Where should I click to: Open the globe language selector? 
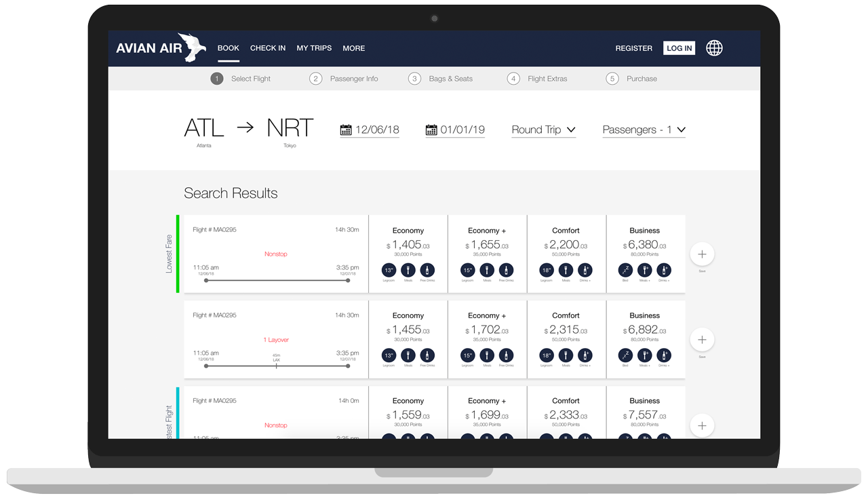(714, 48)
